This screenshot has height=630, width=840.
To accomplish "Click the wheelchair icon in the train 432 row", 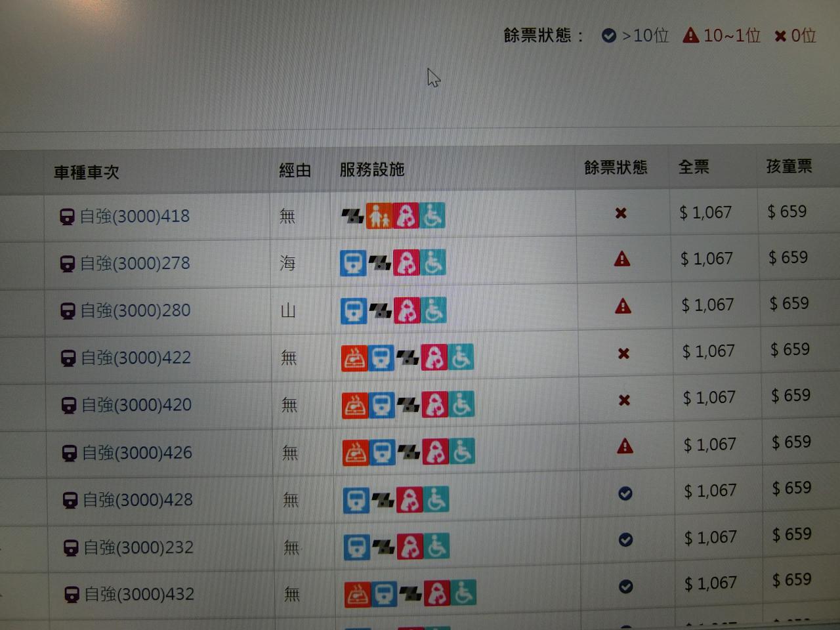I will tap(463, 593).
